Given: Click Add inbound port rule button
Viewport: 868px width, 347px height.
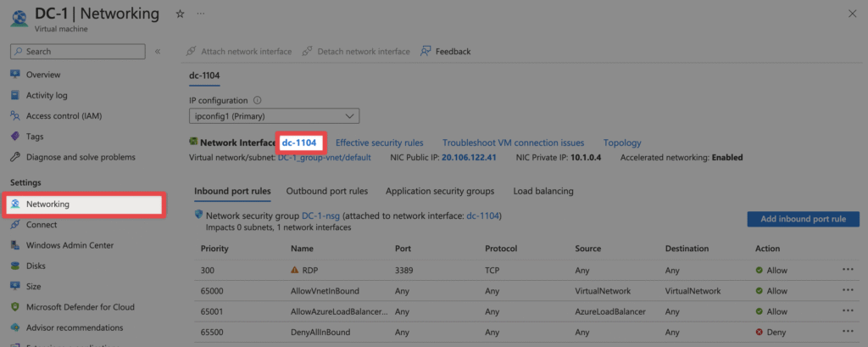Looking at the screenshot, I should [x=803, y=219].
